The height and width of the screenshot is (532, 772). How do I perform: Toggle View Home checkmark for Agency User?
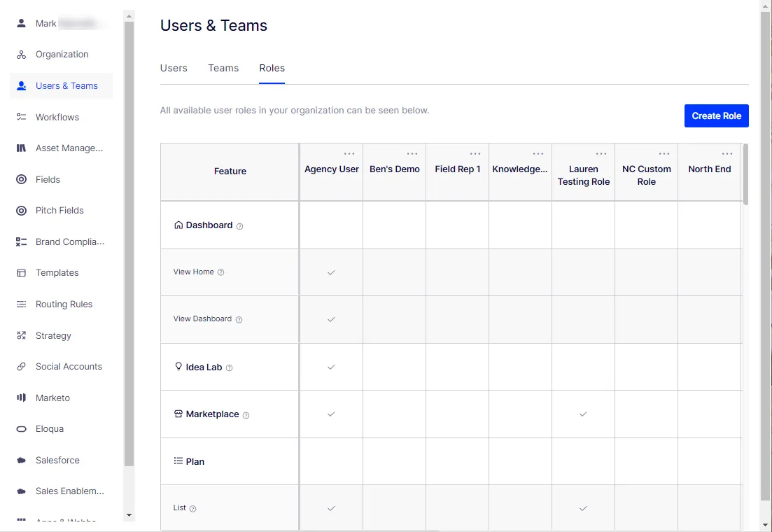pyautogui.click(x=331, y=272)
